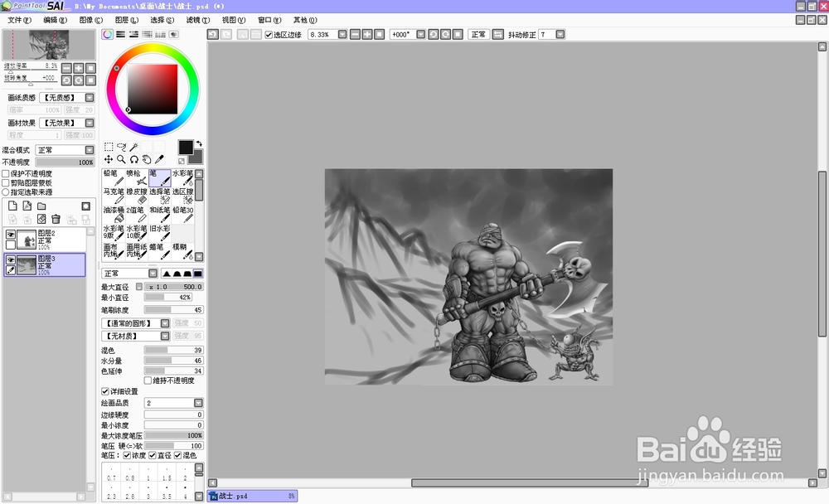Select the 水彩笔 watercolor brush tool
The height and width of the screenshot is (504, 829).
[183, 177]
